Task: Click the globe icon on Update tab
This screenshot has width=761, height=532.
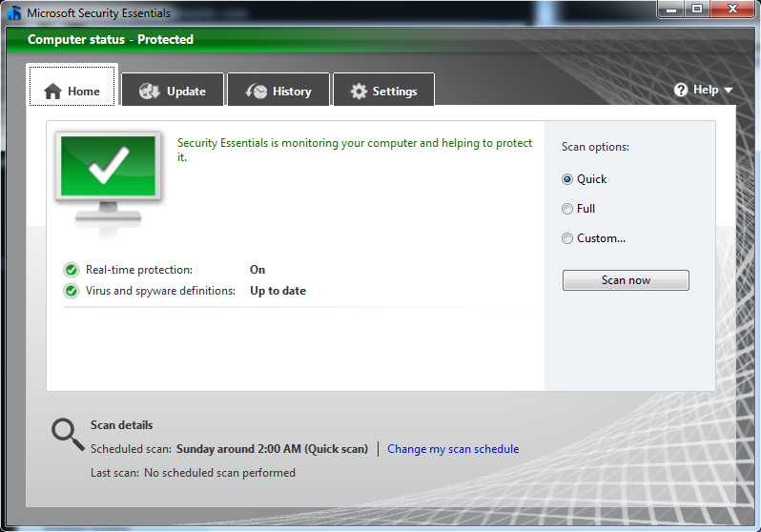Action: 150,91
